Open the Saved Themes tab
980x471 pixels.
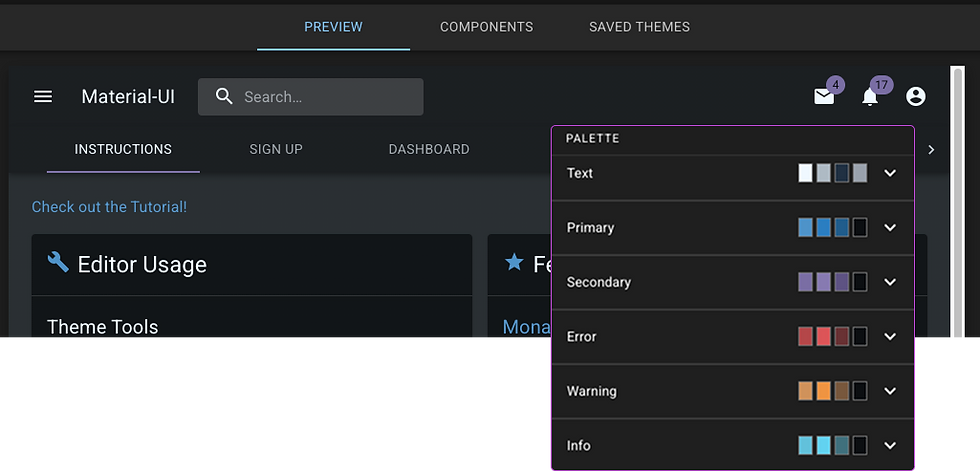(x=639, y=27)
